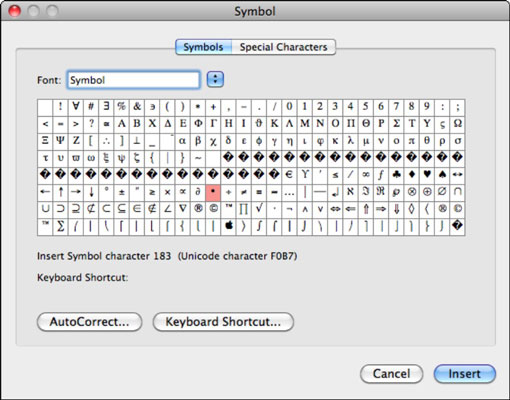Select the capital Omega symbol

tap(458, 124)
